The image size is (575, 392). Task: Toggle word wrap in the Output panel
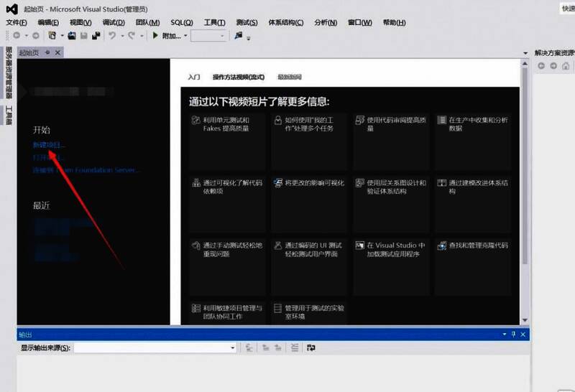[x=311, y=347]
